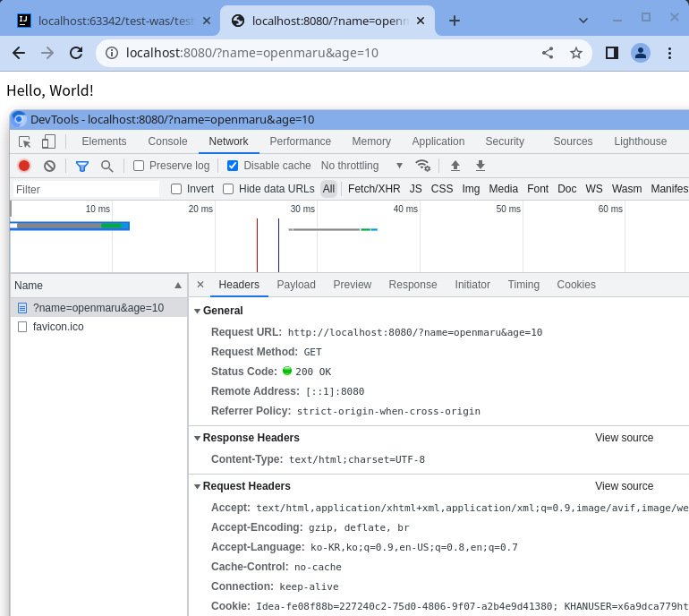Screen dimensions: 689x616
Task: Open network search magnifier
Action: tap(107, 166)
